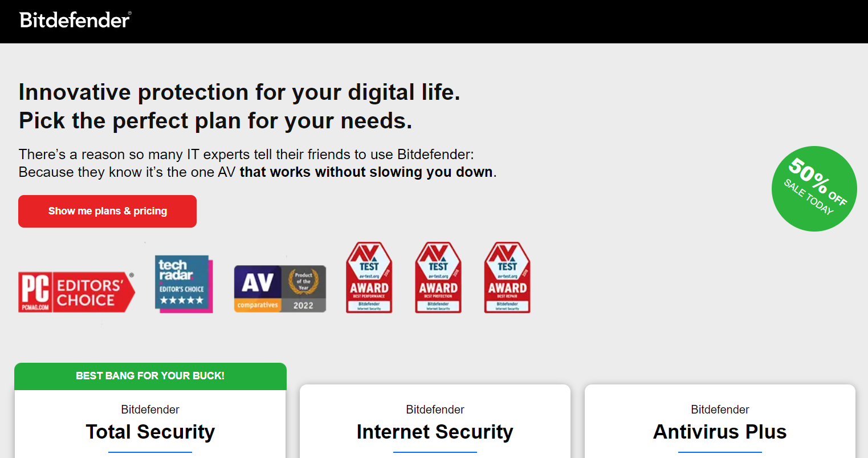The width and height of the screenshot is (868, 458).
Task: Open the Bitdefender Antivirus Plus plan
Action: pos(719,432)
